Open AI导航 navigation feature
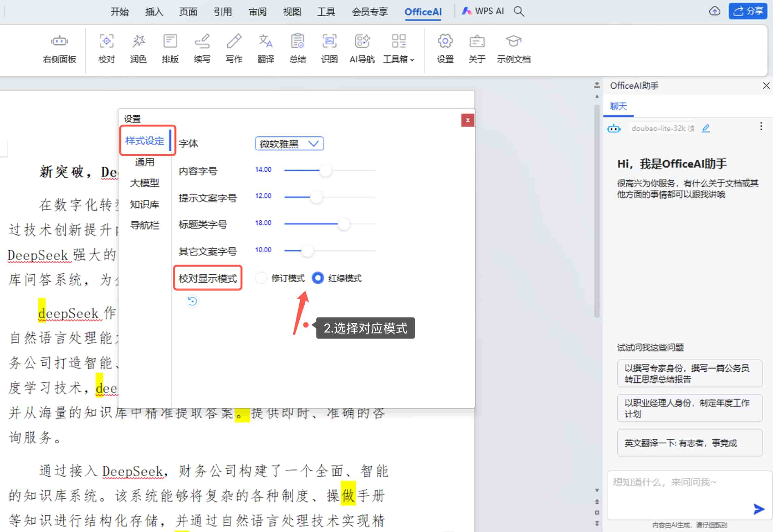Image resolution: width=773 pixels, height=532 pixels. pos(362,48)
